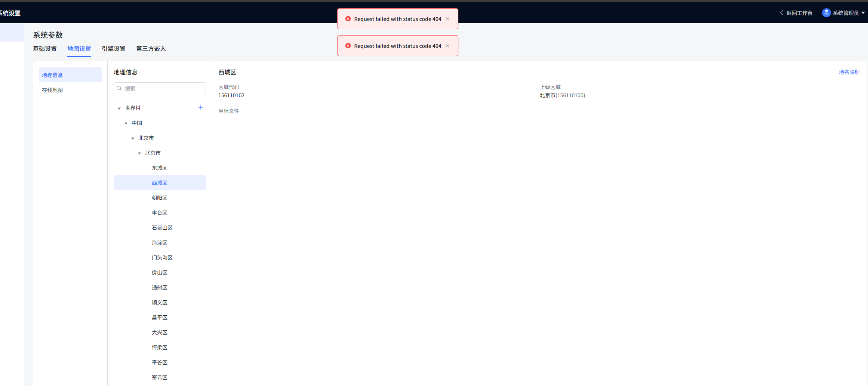868x386 pixels.
Task: Collapse the 世界村 tree node
Action: tap(119, 108)
